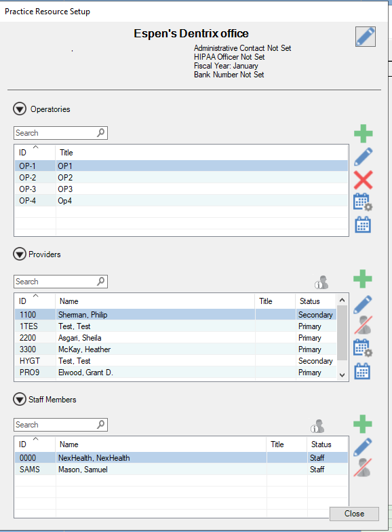Delete selected operatory with red X
Screen dimensions: 392x532
[x=364, y=180]
